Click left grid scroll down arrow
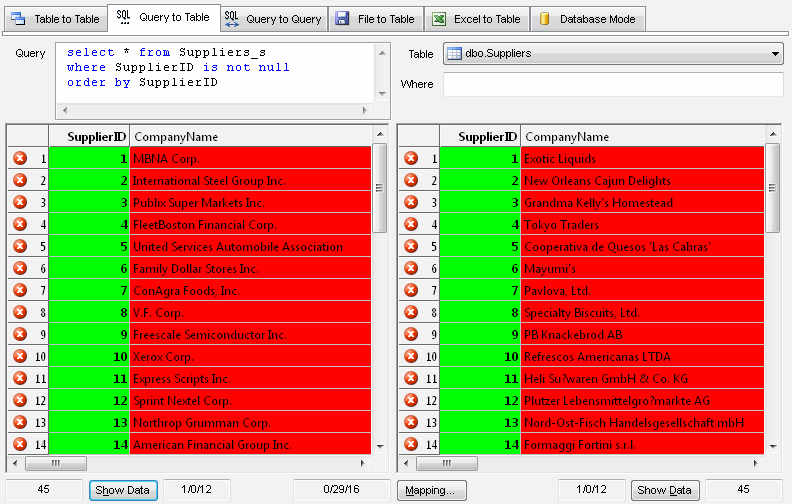The width and height of the screenshot is (792, 504). click(x=380, y=446)
